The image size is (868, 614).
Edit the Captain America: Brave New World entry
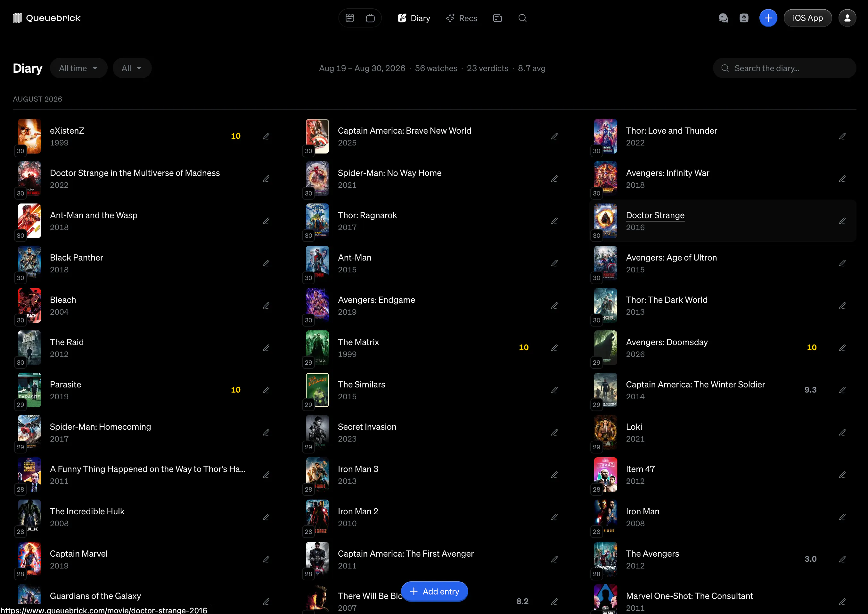554,136
